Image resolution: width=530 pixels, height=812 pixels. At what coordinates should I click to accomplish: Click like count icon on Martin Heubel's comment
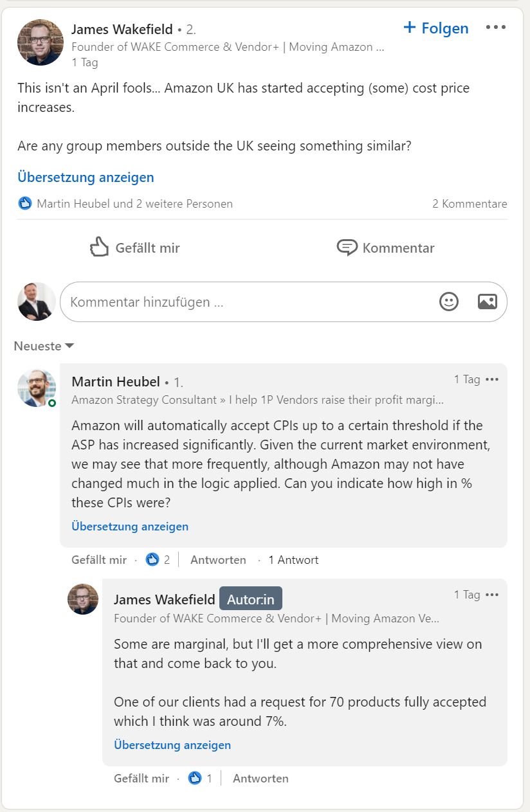tap(152, 560)
